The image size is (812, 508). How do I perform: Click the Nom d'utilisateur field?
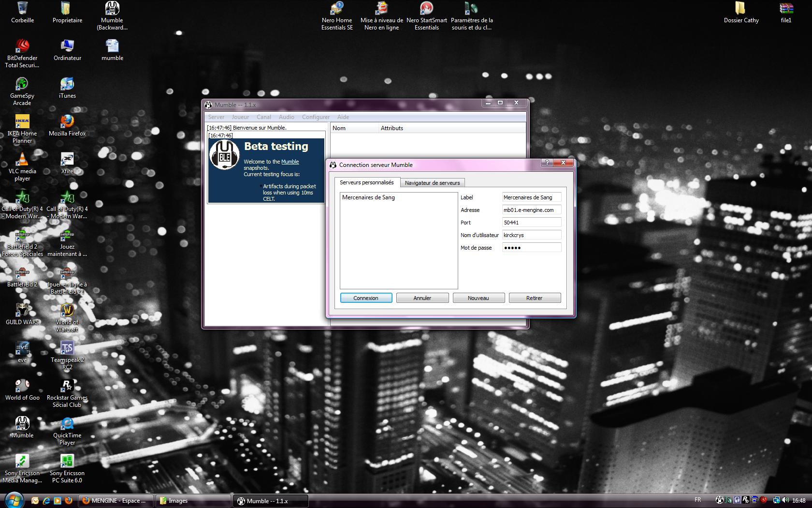pos(532,235)
